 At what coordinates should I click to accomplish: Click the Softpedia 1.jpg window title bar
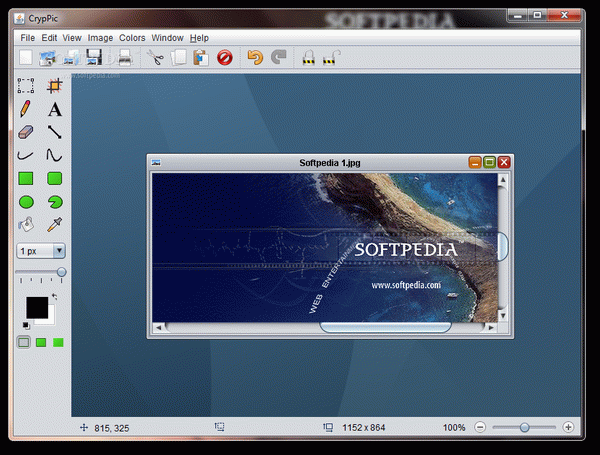coord(330,163)
